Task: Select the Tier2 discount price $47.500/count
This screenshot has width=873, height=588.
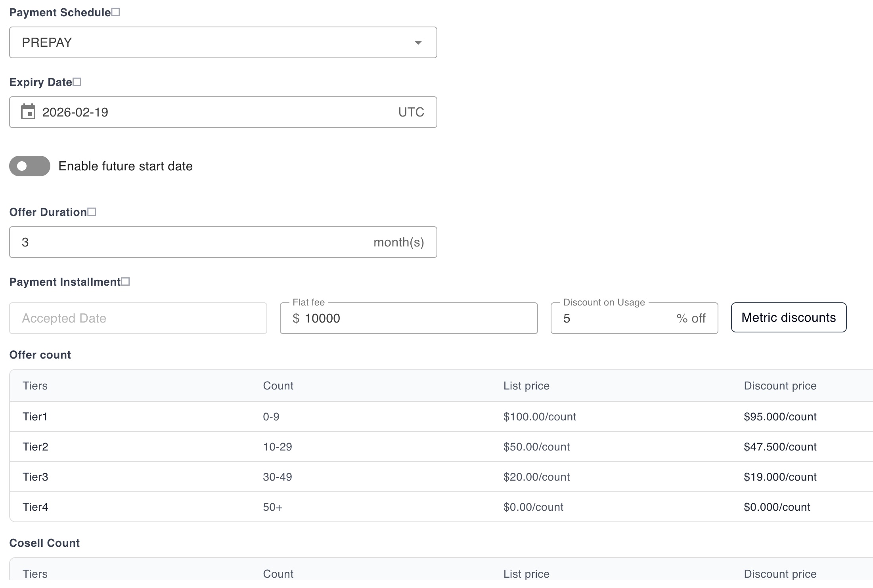Action: (x=780, y=447)
